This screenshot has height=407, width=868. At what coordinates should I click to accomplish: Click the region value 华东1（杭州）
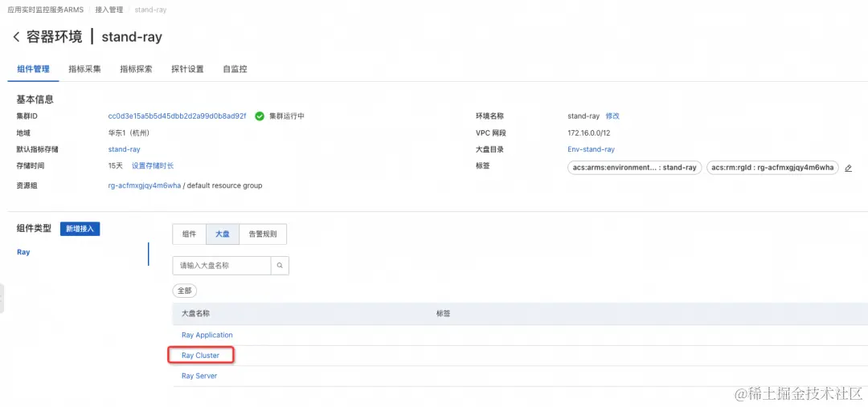click(129, 132)
